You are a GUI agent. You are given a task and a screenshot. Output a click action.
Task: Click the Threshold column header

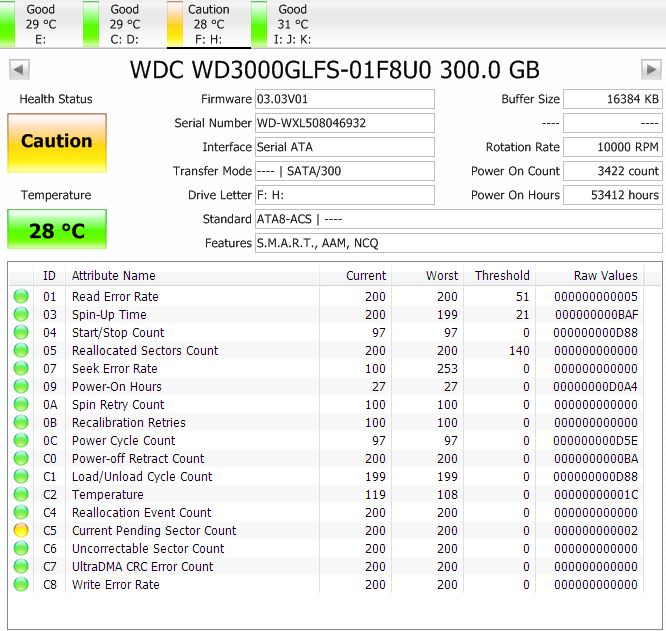click(500, 276)
